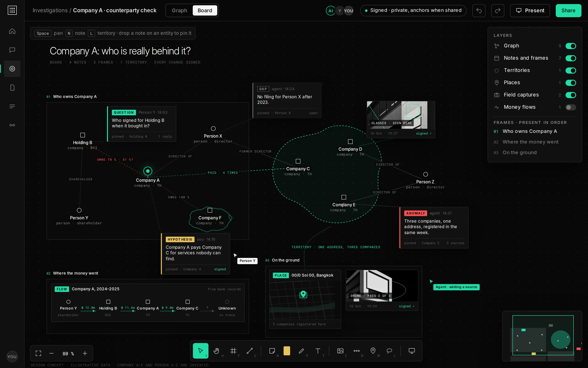Click the Company A node on the graph
588x368 pixels.
148,171
